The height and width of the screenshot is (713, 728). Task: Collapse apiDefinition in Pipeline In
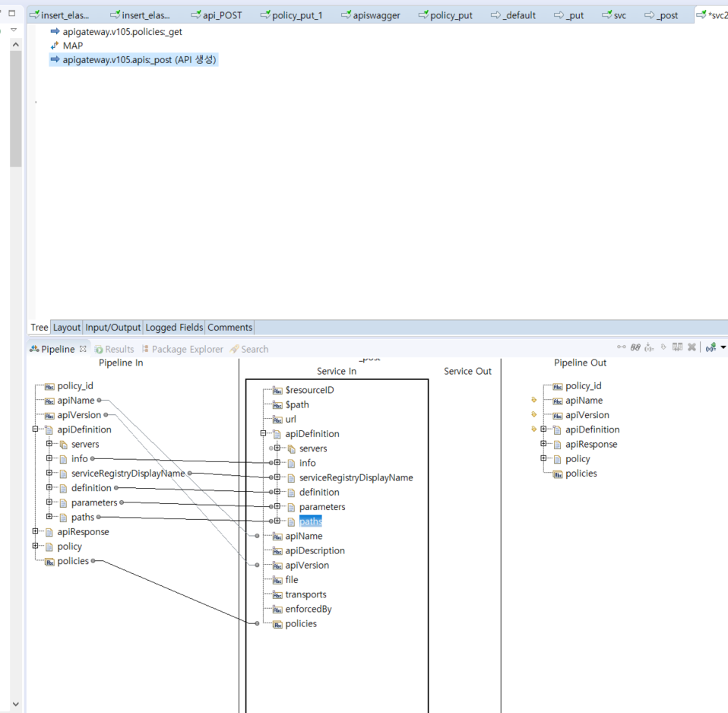pos(36,429)
